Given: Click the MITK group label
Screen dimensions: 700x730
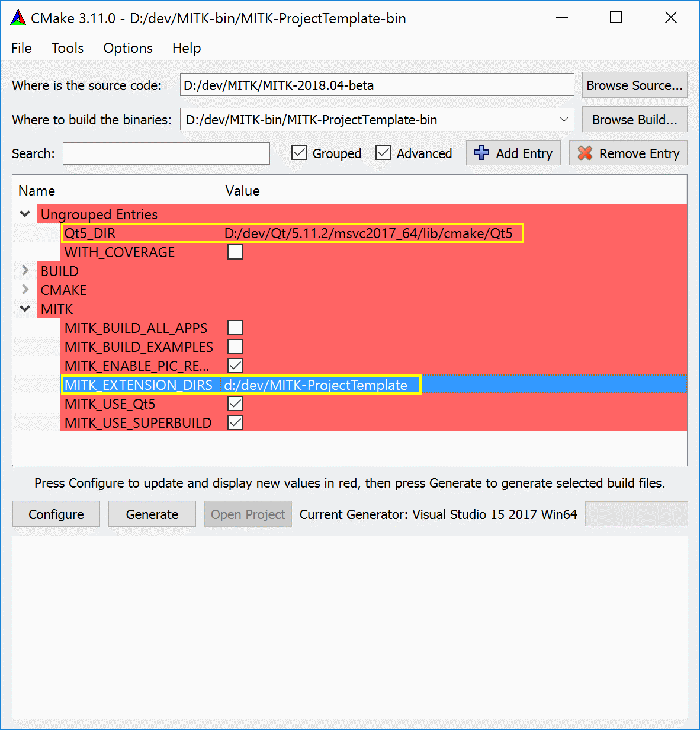Looking at the screenshot, I should click(57, 309).
